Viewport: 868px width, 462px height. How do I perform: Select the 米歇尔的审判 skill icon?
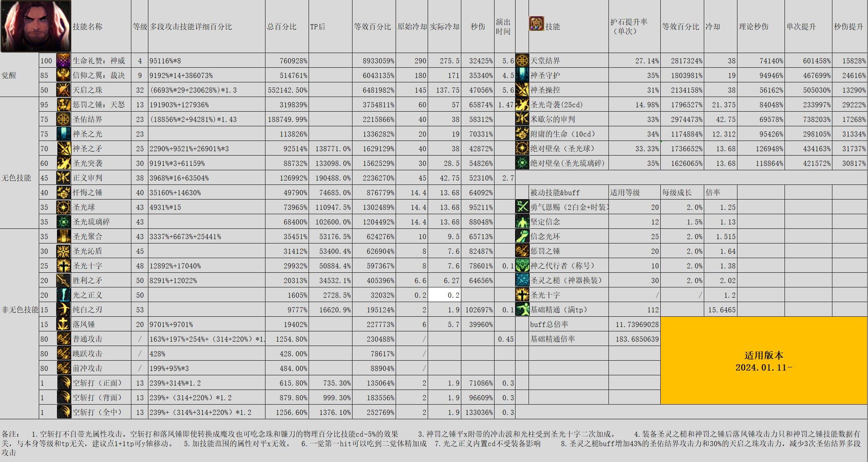click(521, 119)
